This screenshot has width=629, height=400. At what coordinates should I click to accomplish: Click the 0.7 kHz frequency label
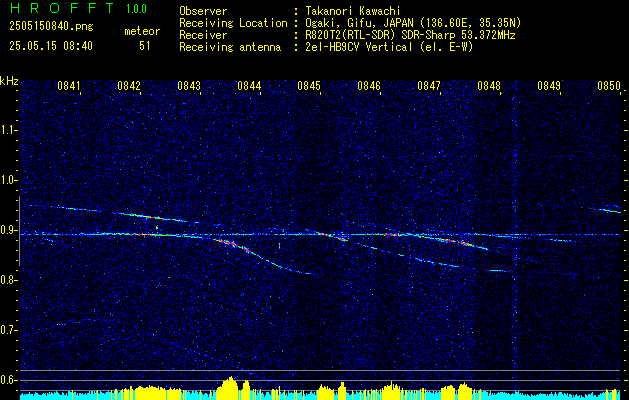pos(8,330)
